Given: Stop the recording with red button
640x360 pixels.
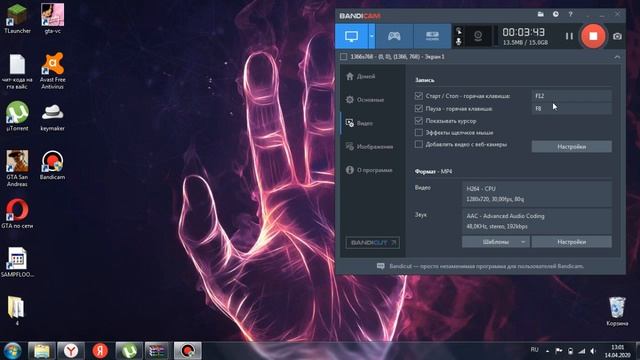Looking at the screenshot, I should click(x=593, y=36).
